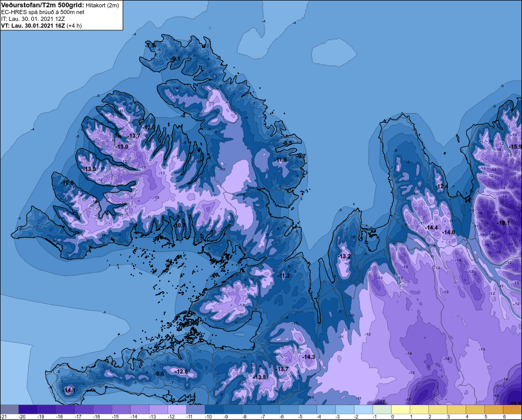Screen dimensions: 522x420
Task: Click the -12.4 temperature label
Action: pos(442,186)
